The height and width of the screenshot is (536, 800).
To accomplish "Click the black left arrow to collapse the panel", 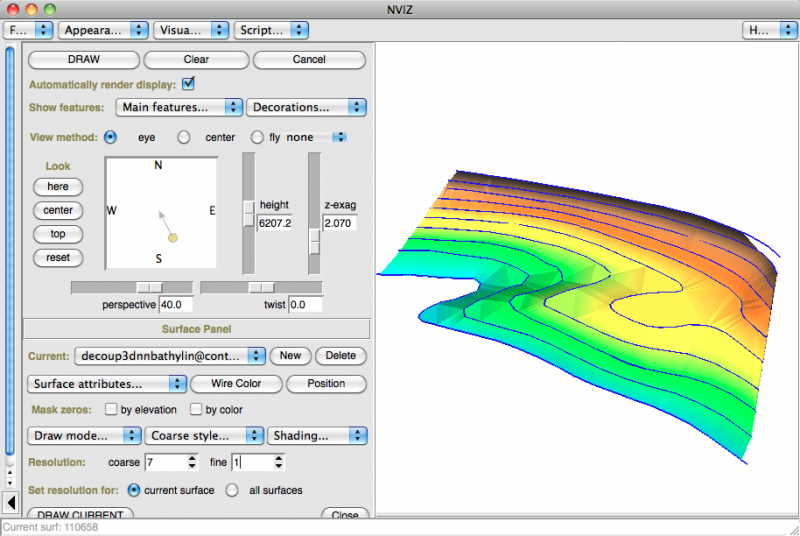I will [x=11, y=502].
